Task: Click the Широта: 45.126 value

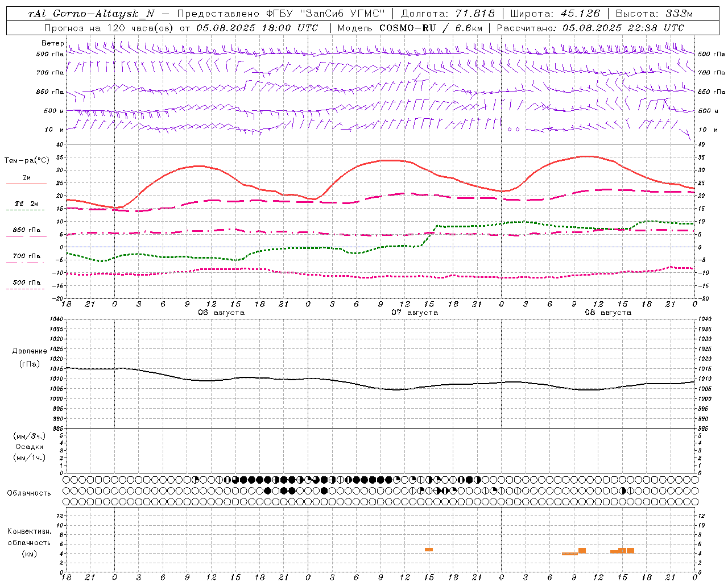Action: click(x=555, y=14)
